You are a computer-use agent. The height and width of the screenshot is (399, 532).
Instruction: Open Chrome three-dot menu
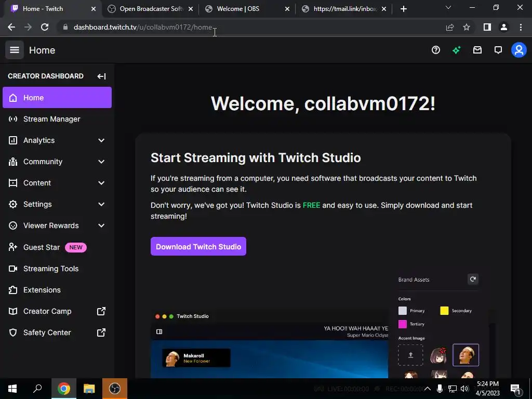tap(521, 27)
